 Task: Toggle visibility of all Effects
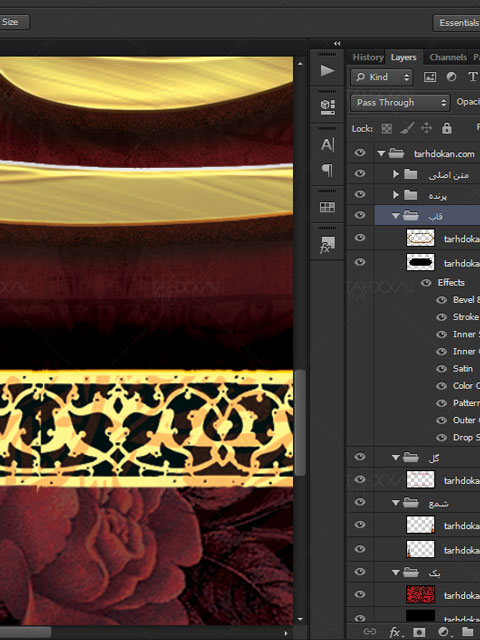(427, 282)
